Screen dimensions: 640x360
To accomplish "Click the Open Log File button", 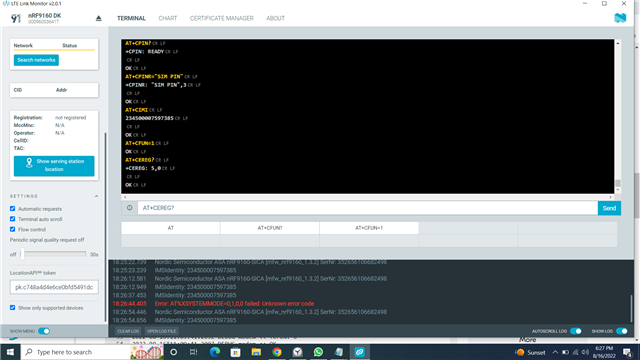I will coord(161,331).
